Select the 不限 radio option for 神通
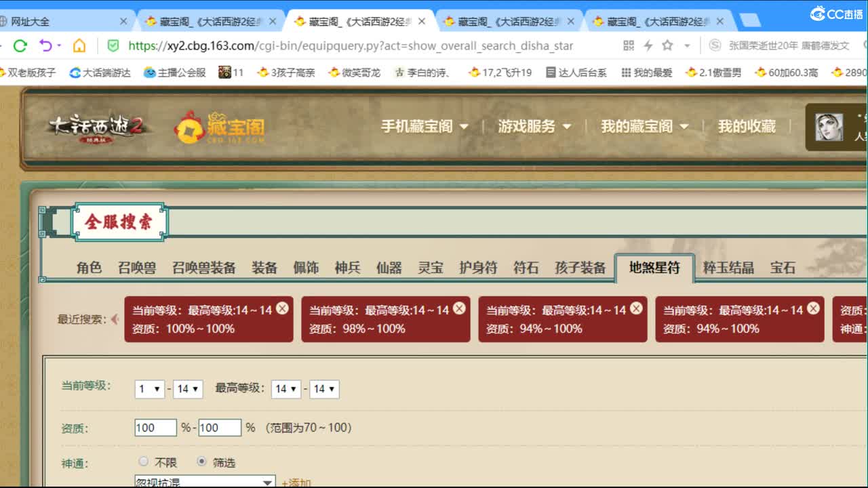 tap(143, 462)
